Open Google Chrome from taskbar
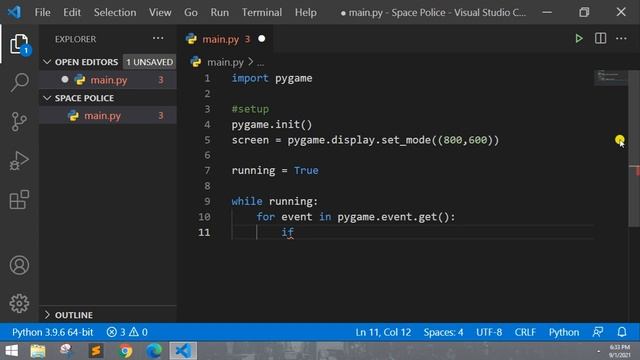 point(125,351)
